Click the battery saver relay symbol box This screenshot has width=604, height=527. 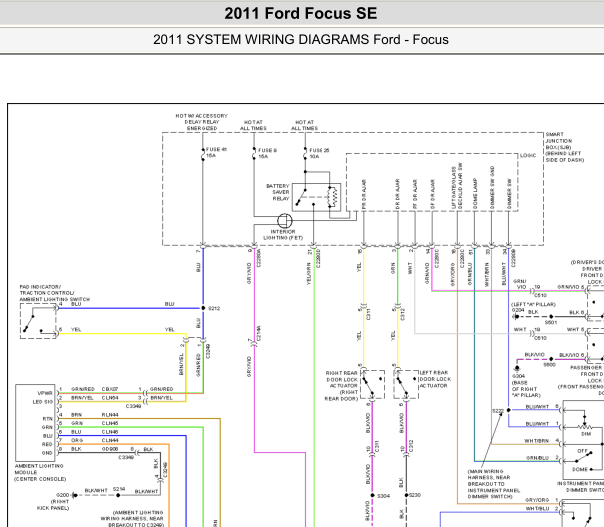[316, 197]
